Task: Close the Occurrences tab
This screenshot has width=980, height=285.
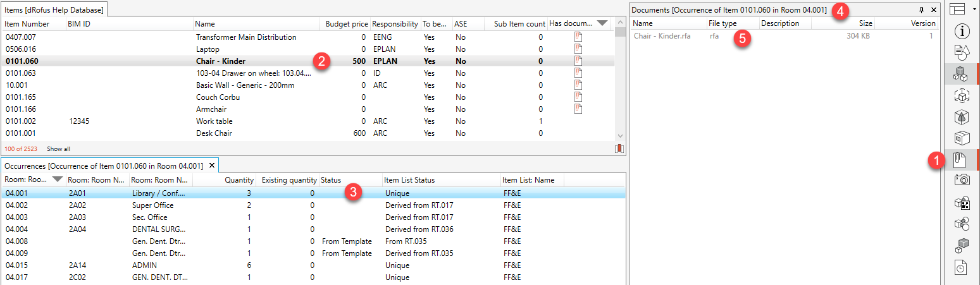Action: (212, 166)
